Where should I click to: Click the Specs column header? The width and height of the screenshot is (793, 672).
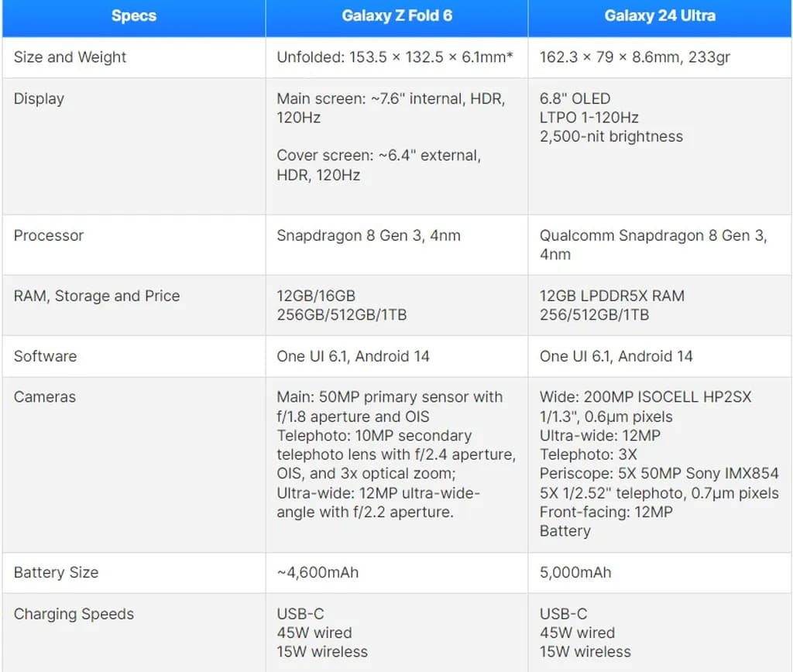(133, 15)
